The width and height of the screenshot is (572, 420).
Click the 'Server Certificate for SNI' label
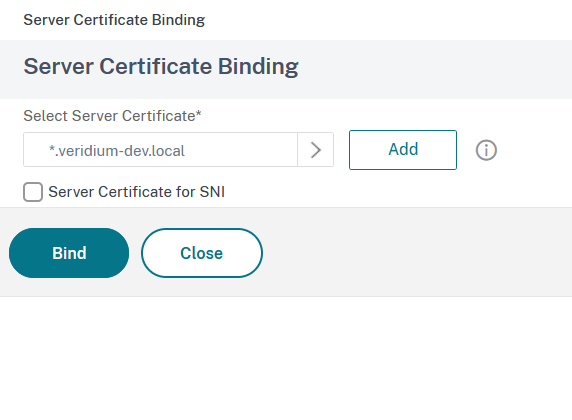(x=136, y=192)
